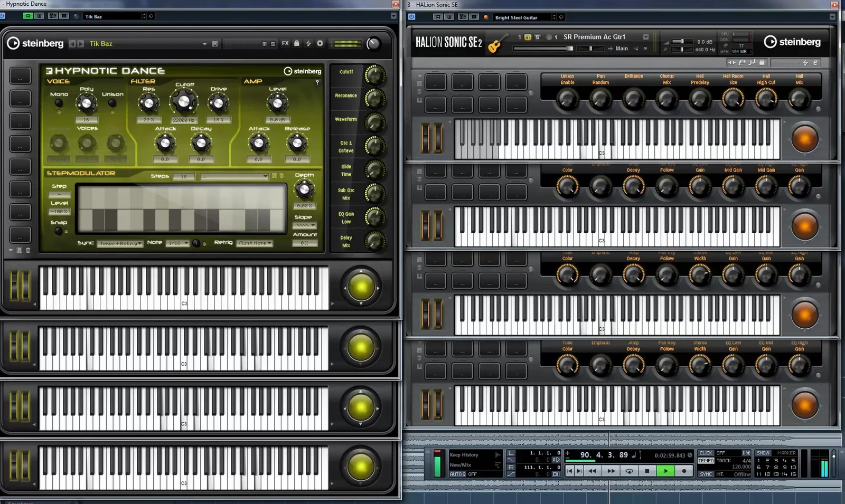Toggle the Cycle loop transport button
The width and height of the screenshot is (845, 504).
[629, 471]
